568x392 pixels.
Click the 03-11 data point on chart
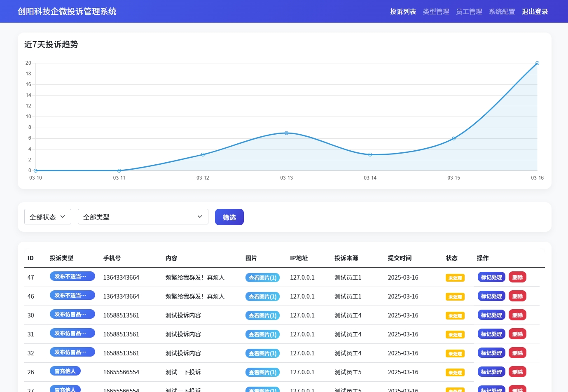pos(119,170)
